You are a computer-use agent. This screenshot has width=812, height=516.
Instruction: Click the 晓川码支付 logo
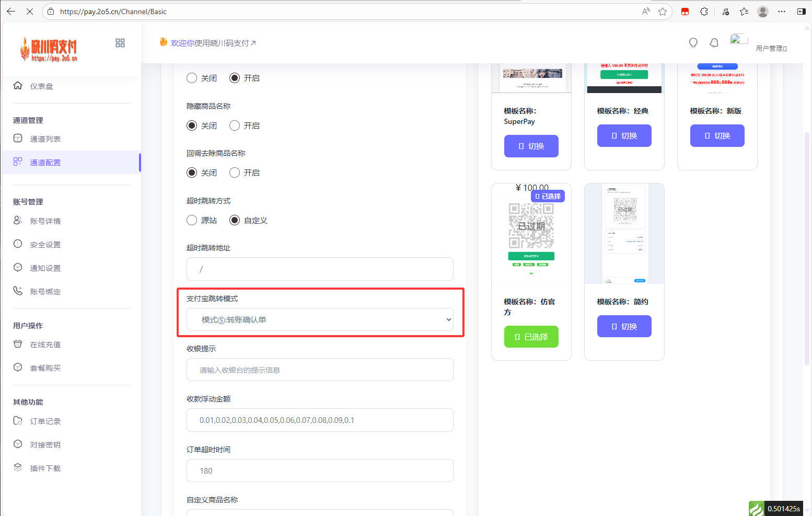click(49, 50)
